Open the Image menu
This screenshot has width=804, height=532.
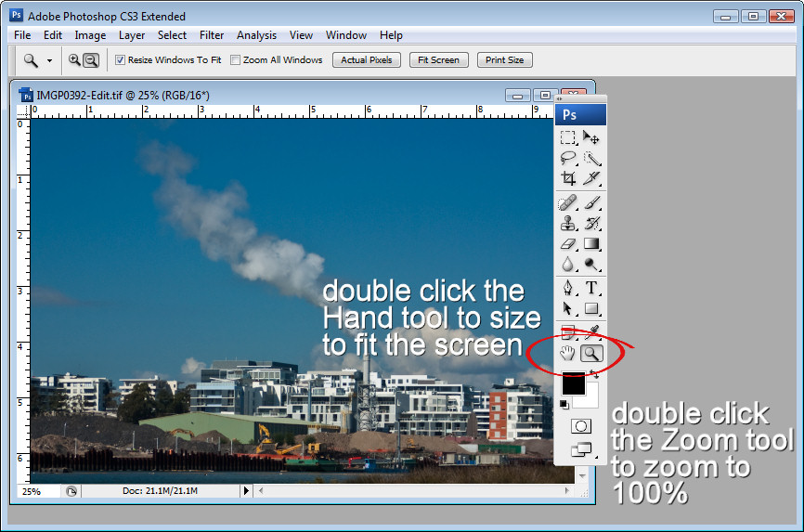[x=90, y=35]
